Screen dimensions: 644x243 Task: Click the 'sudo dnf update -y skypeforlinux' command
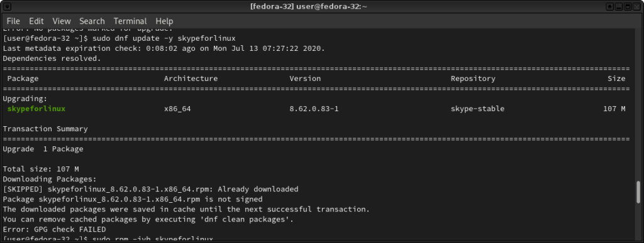point(164,38)
